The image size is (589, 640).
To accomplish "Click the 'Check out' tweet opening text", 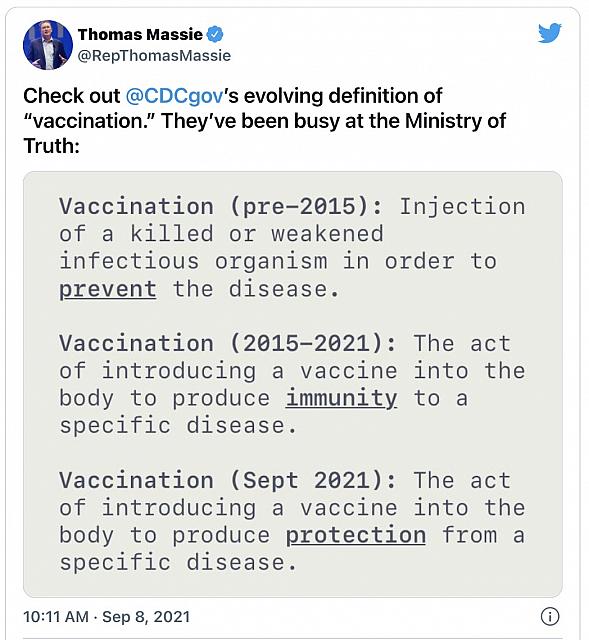I will [x=72, y=96].
